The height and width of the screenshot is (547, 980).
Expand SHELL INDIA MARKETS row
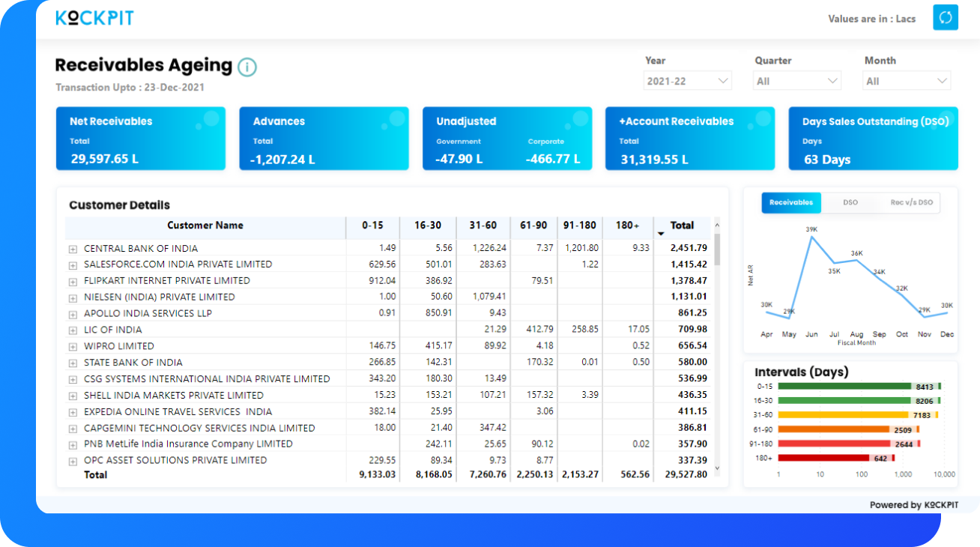(73, 396)
